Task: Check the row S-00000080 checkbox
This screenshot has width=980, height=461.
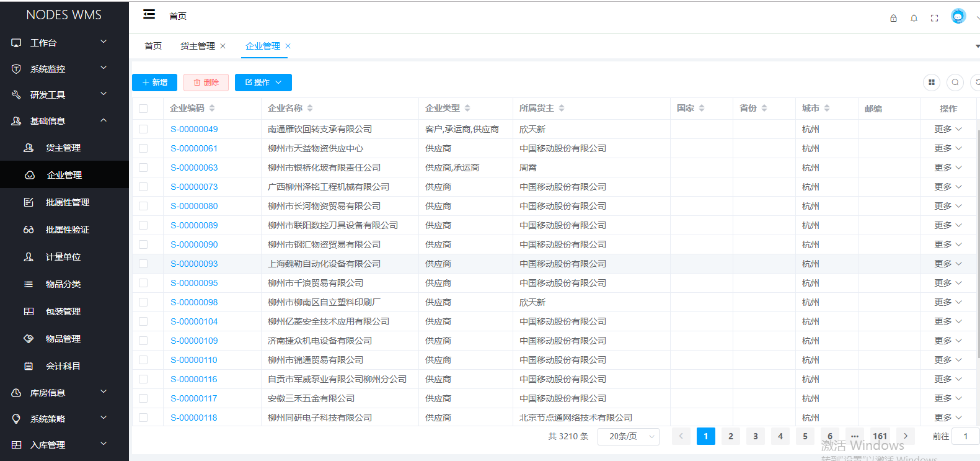Action: 143,206
